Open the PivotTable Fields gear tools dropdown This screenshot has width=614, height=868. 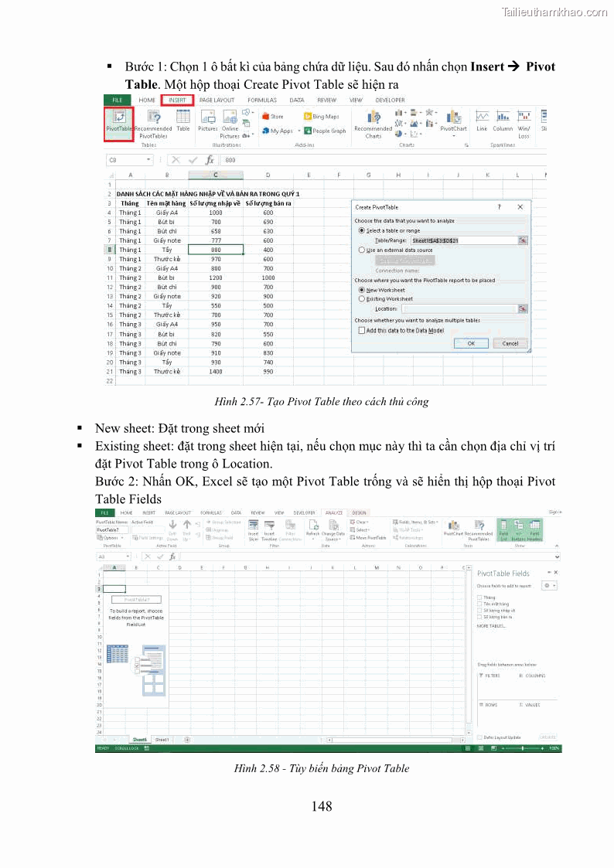point(550,586)
